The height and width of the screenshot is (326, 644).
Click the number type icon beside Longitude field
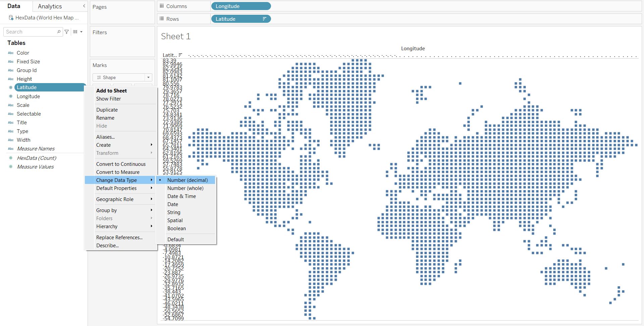pyautogui.click(x=11, y=96)
